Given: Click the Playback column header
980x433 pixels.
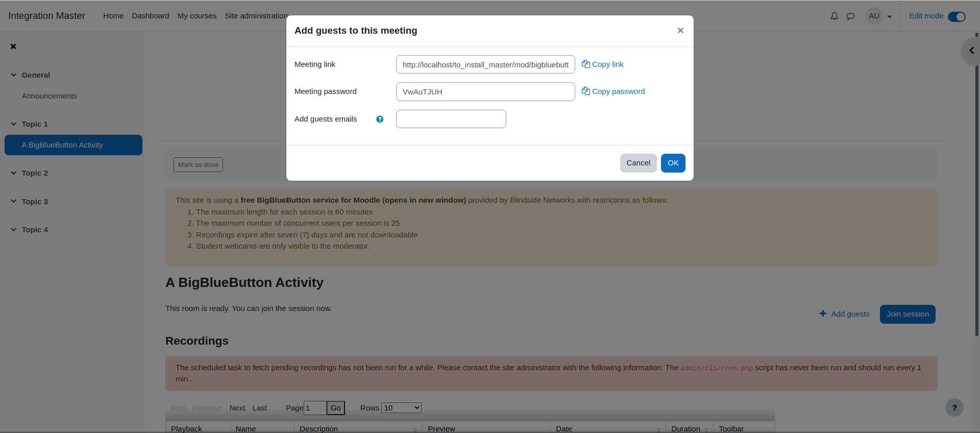Looking at the screenshot, I should point(198,428).
